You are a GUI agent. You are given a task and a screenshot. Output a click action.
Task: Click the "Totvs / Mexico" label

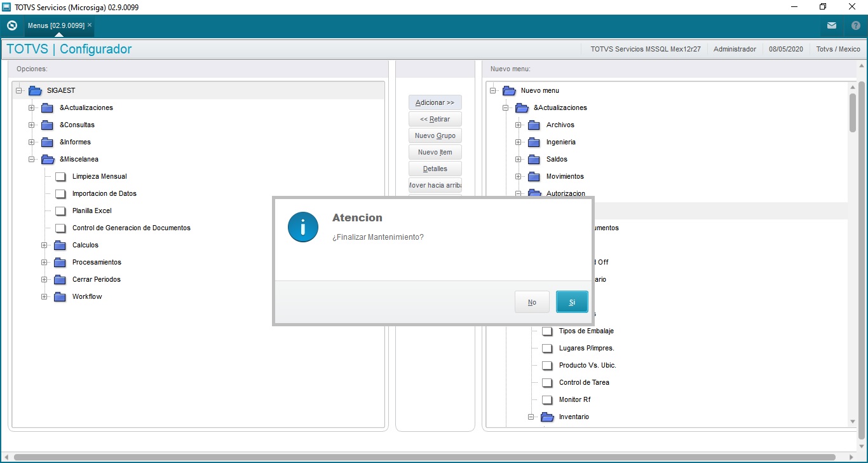coord(838,49)
